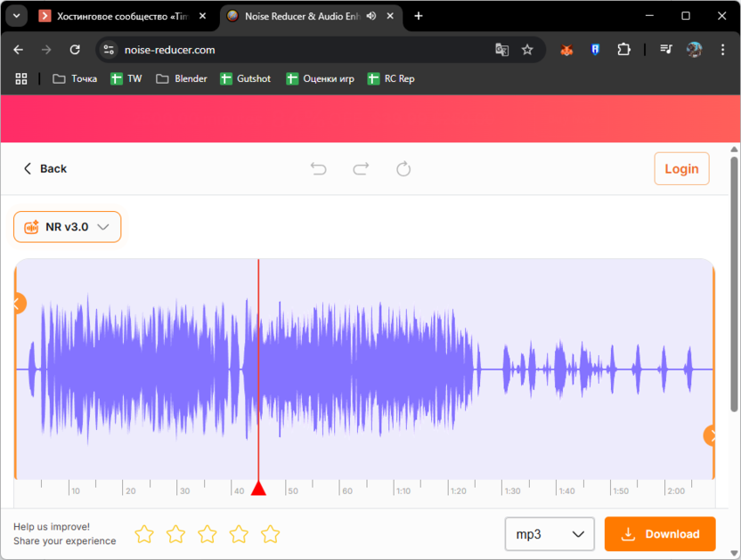The height and width of the screenshot is (560, 741).
Task: Click the redo arrow icon
Action: (x=361, y=168)
